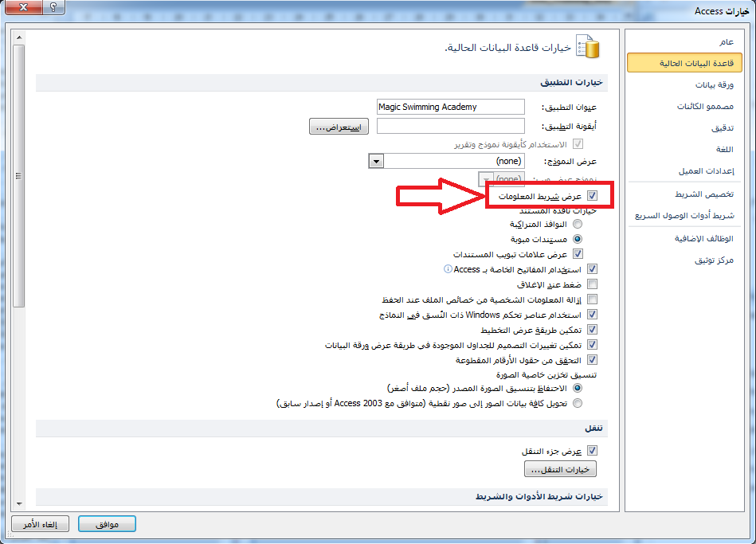This screenshot has height=544, width=756.
Task: Click the "خيارات التنقل..." button
Action: (560, 469)
